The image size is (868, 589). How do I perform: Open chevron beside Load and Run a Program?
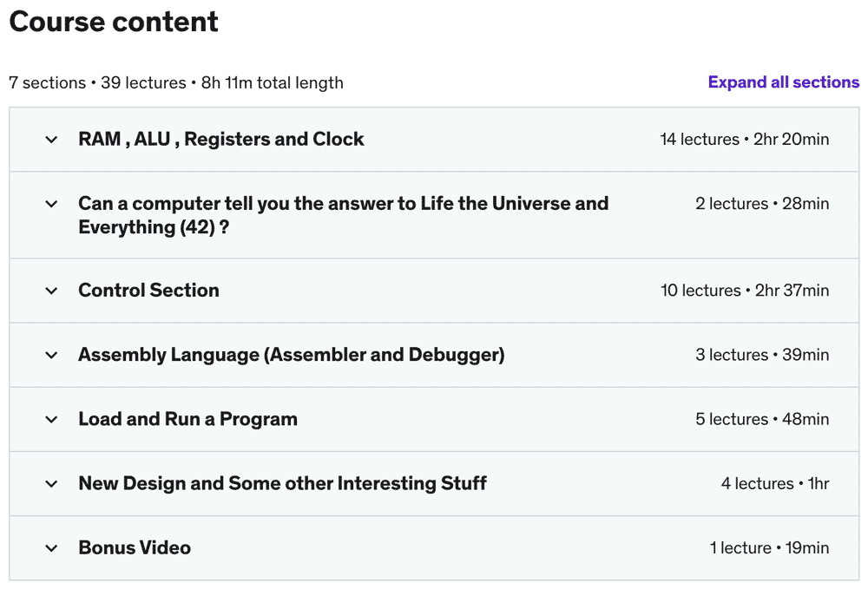(x=51, y=419)
